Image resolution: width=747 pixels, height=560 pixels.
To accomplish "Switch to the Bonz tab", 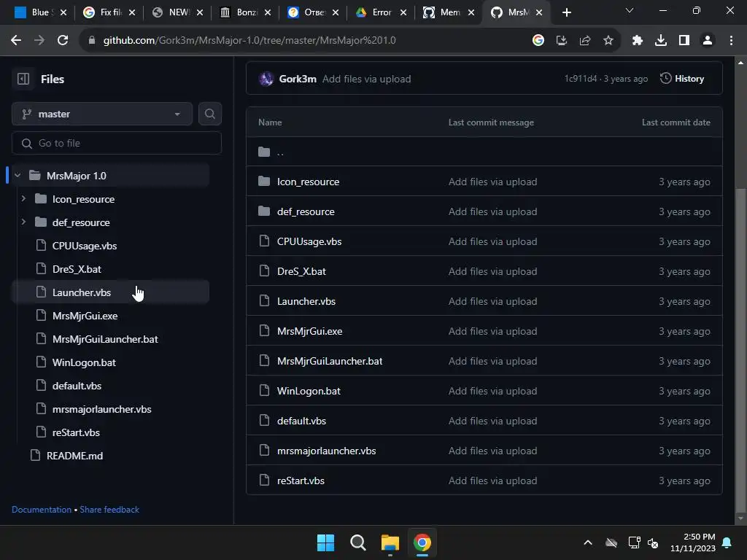I will 244,12.
